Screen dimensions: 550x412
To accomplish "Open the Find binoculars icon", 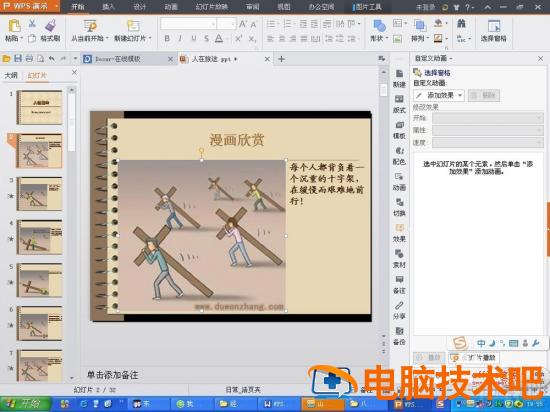I will 461,24.
